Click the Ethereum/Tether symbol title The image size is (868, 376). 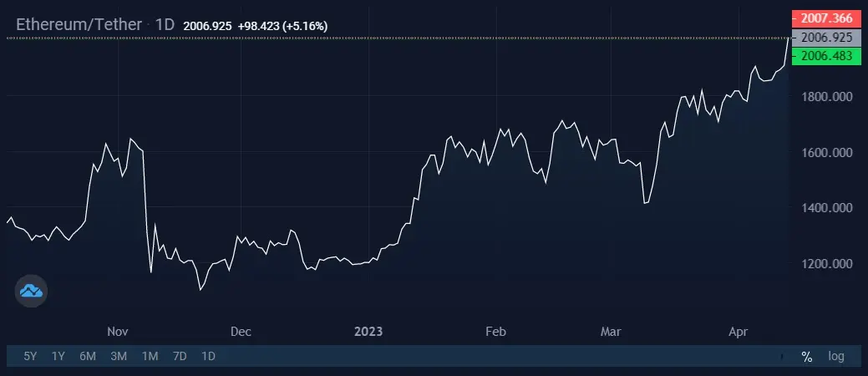pos(79,25)
